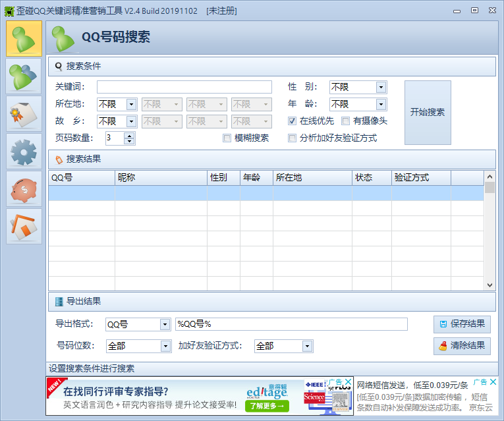
Task: Open first 所在地 dropdown
Action: click(x=131, y=104)
